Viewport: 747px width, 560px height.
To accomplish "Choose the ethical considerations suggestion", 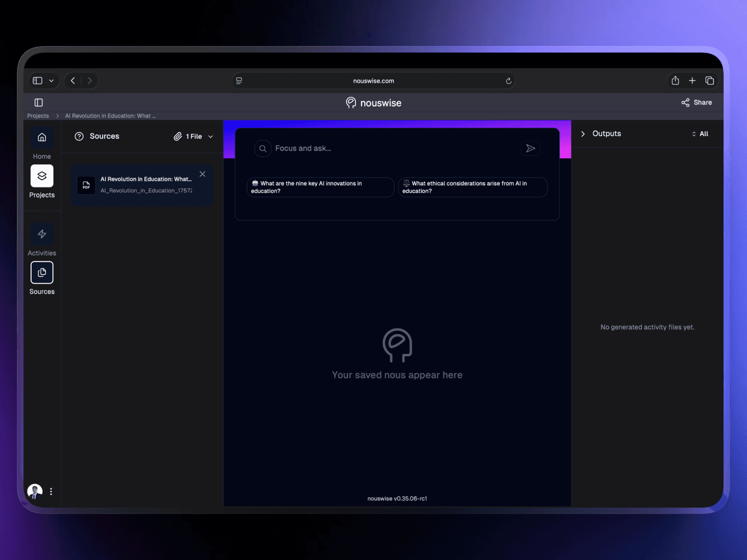I will (472, 187).
